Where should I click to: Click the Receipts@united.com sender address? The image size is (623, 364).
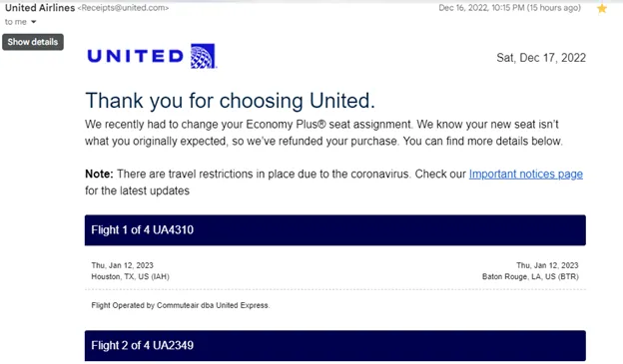(x=123, y=8)
